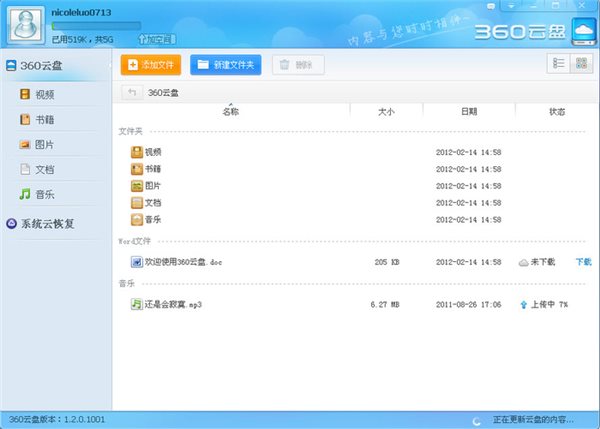Select the 视频 folder icon in file list
Screen dimensions: 600x429
137,152
